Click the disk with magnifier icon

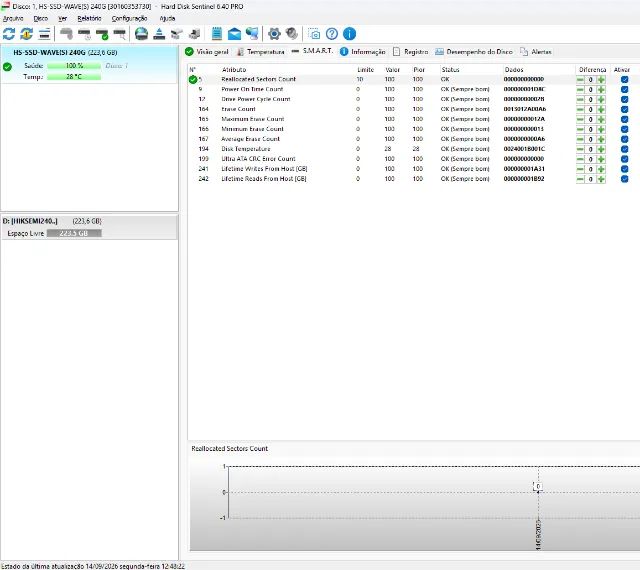click(x=120, y=34)
